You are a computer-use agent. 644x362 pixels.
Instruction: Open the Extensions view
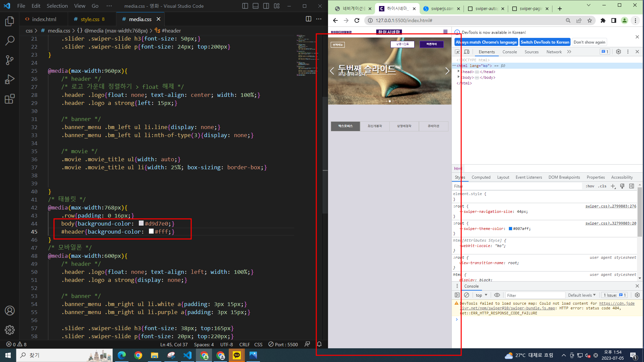click(10, 99)
